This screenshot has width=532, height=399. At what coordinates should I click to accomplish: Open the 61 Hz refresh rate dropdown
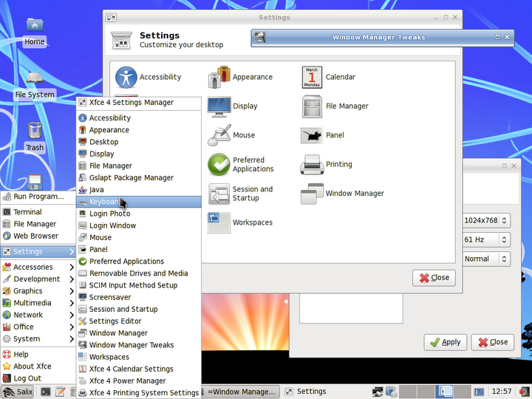pyautogui.click(x=485, y=239)
